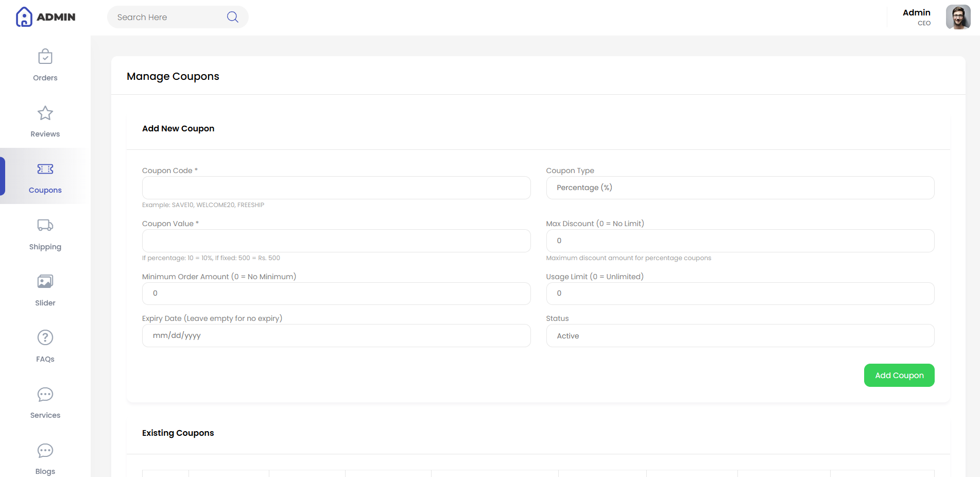Select the Orders menu label

click(45, 78)
